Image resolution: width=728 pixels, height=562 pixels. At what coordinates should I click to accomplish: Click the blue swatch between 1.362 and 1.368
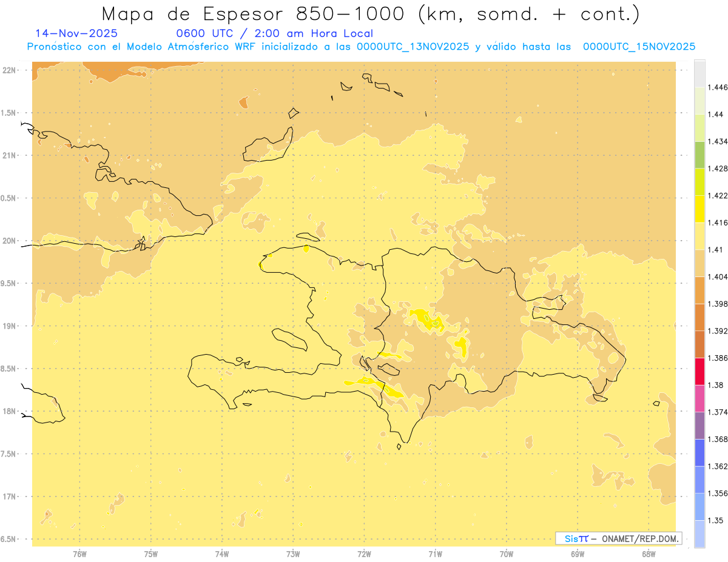pos(699,453)
